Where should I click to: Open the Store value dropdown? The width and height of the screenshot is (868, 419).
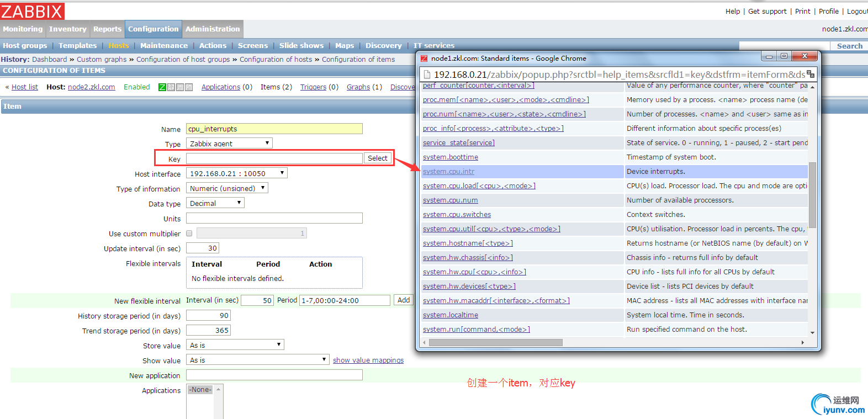tap(235, 345)
